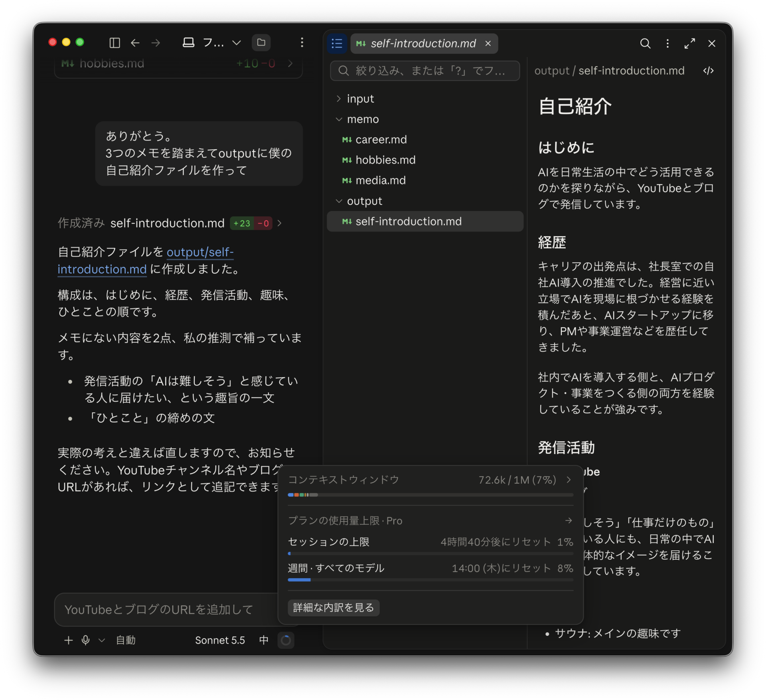Open the left pane's three-dot menu
This screenshot has height=700, width=766.
click(x=302, y=43)
